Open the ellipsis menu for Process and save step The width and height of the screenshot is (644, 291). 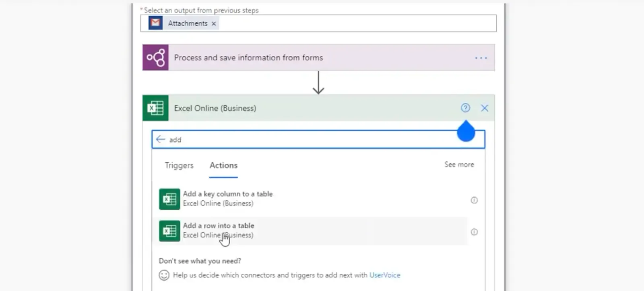point(481,58)
